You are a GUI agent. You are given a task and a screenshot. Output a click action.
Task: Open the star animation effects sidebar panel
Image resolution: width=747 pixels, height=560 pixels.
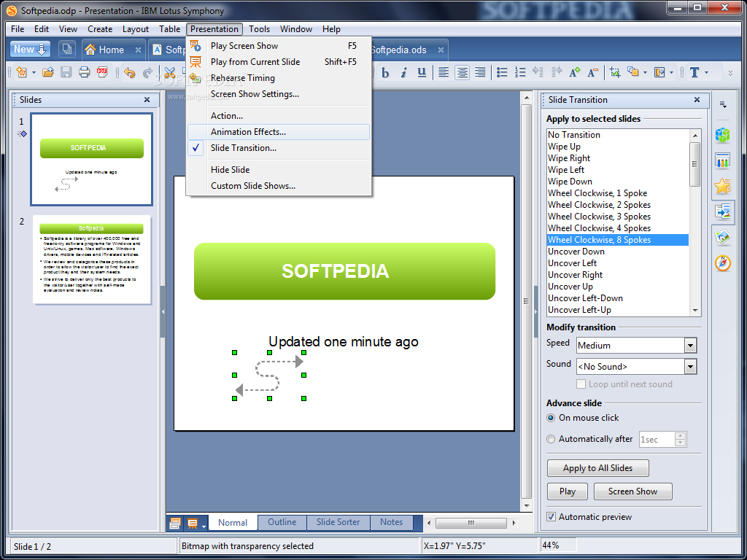(723, 186)
